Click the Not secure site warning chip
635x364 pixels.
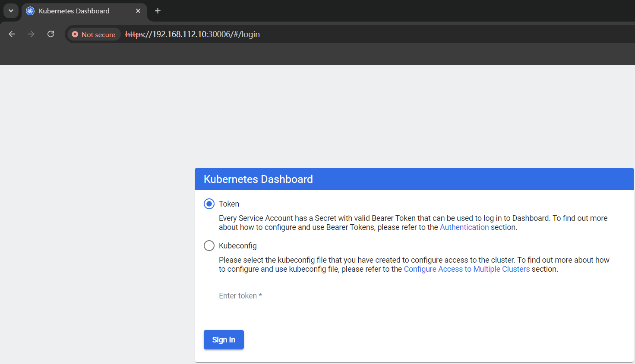pos(94,35)
